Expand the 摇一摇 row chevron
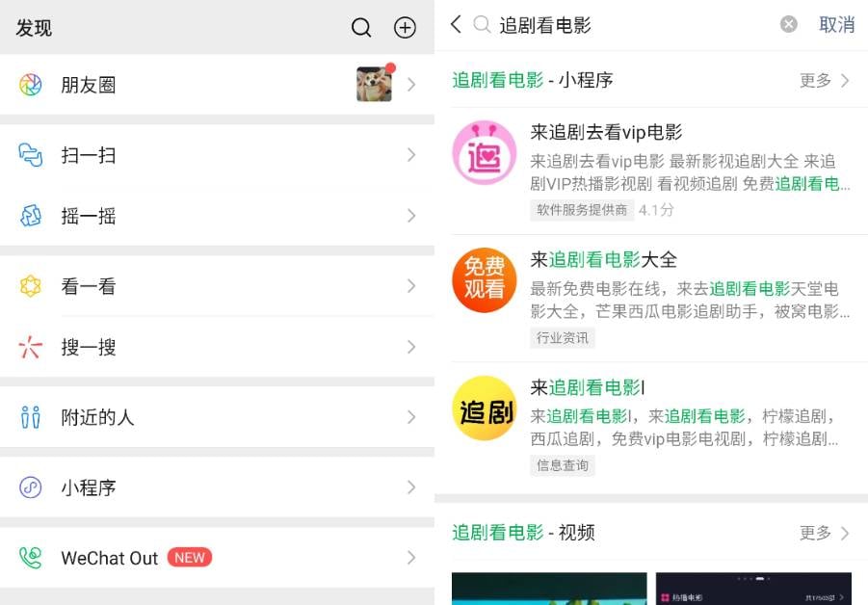The width and height of the screenshot is (868, 605). pos(411,216)
